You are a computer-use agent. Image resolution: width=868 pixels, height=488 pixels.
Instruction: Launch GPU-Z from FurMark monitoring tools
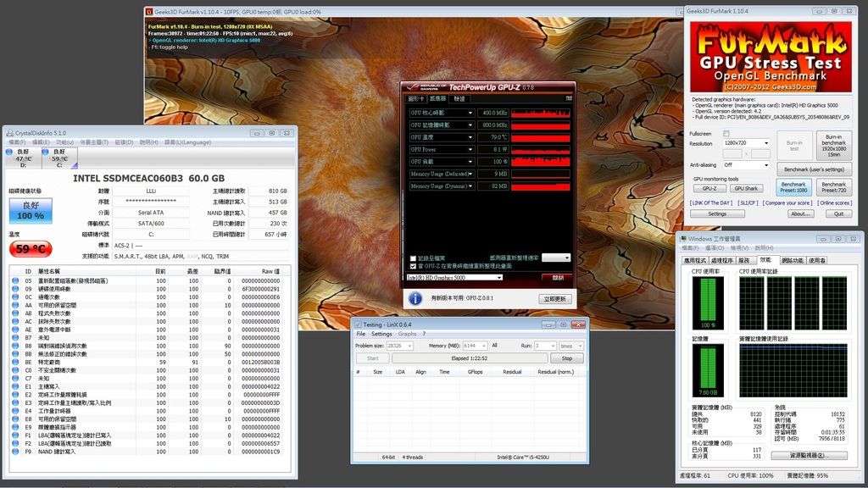tap(709, 189)
